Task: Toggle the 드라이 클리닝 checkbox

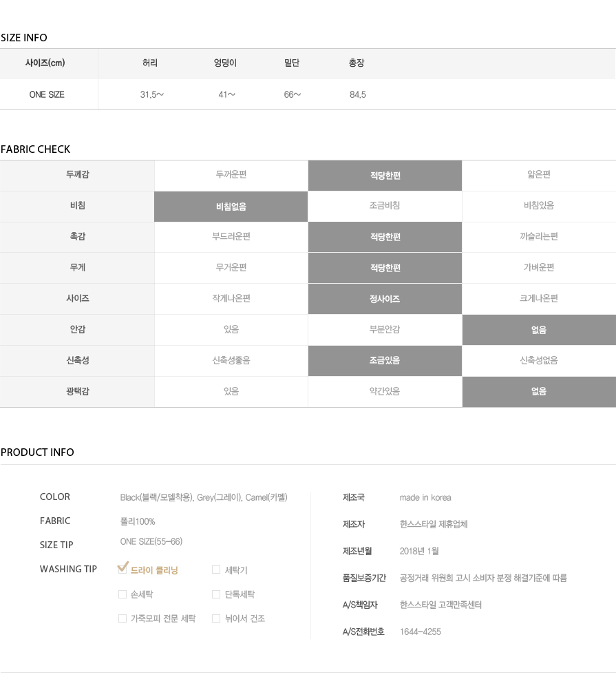Action: pos(123,569)
